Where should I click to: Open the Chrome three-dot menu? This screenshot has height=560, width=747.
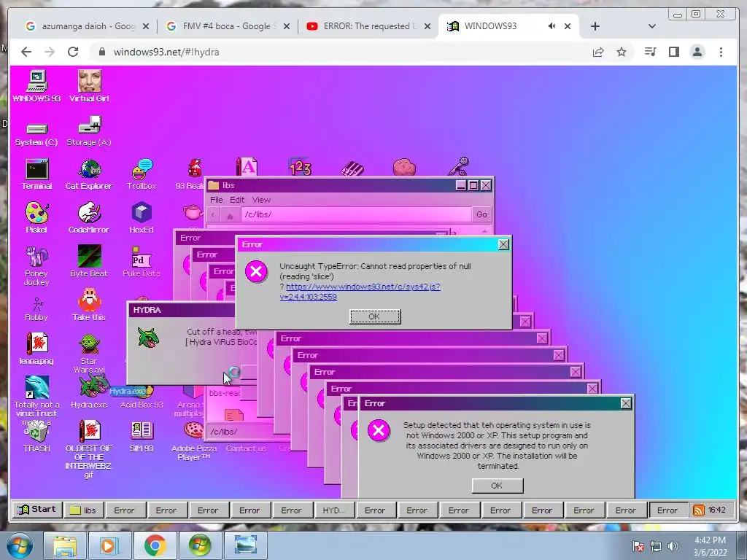point(721,52)
